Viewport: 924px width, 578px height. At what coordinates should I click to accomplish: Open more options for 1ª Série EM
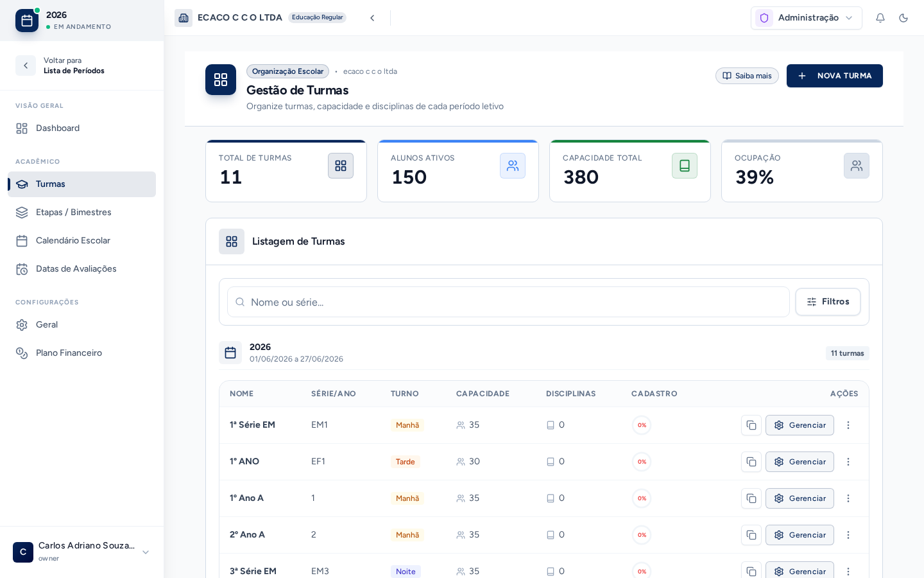pos(848,425)
